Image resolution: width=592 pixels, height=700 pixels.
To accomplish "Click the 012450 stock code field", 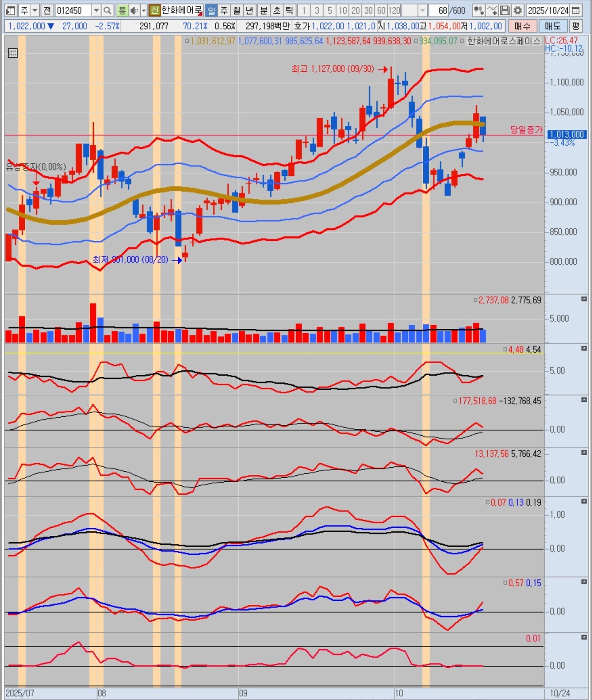I will pos(73,10).
